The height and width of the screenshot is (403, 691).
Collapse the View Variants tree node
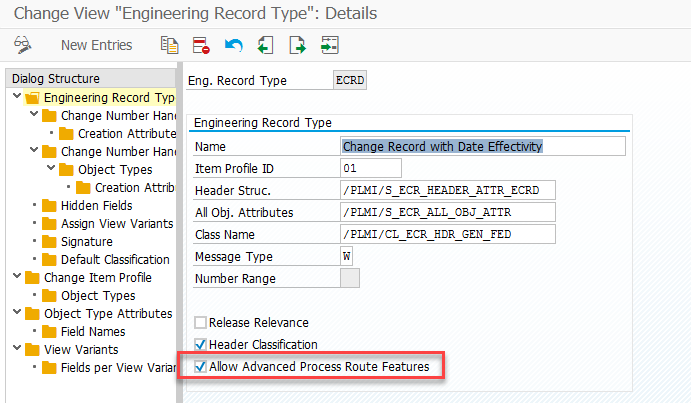17,348
